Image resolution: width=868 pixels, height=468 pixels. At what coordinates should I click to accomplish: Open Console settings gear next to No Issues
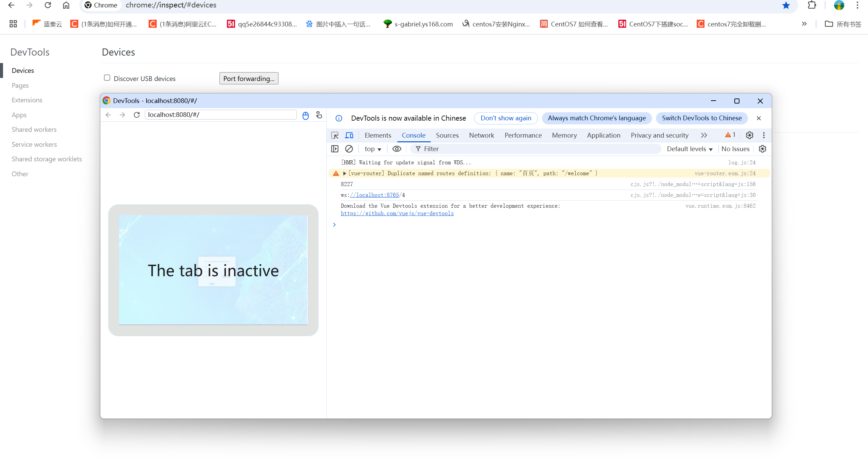[762, 149]
